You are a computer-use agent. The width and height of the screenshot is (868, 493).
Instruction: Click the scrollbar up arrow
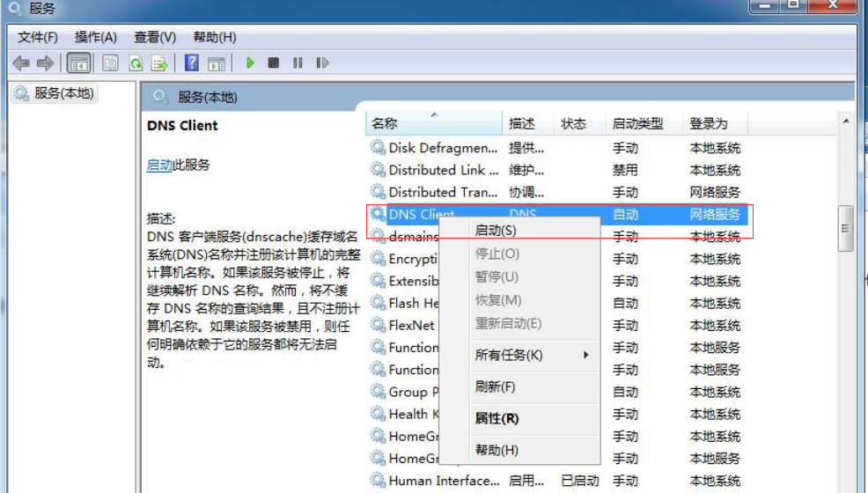point(846,121)
